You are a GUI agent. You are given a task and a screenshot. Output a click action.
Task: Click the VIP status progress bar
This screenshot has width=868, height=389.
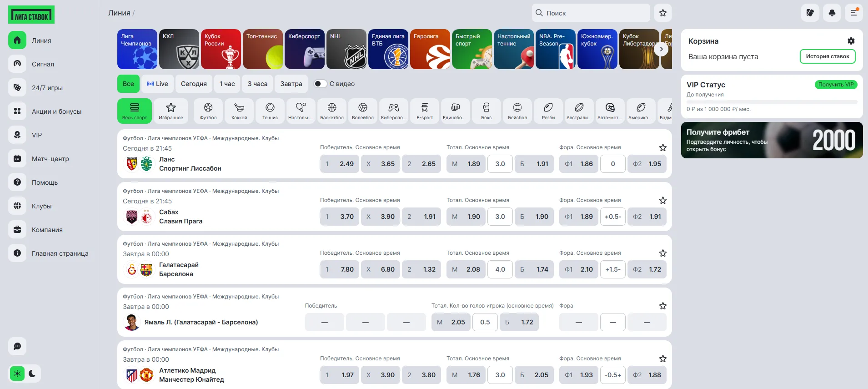tap(772, 102)
